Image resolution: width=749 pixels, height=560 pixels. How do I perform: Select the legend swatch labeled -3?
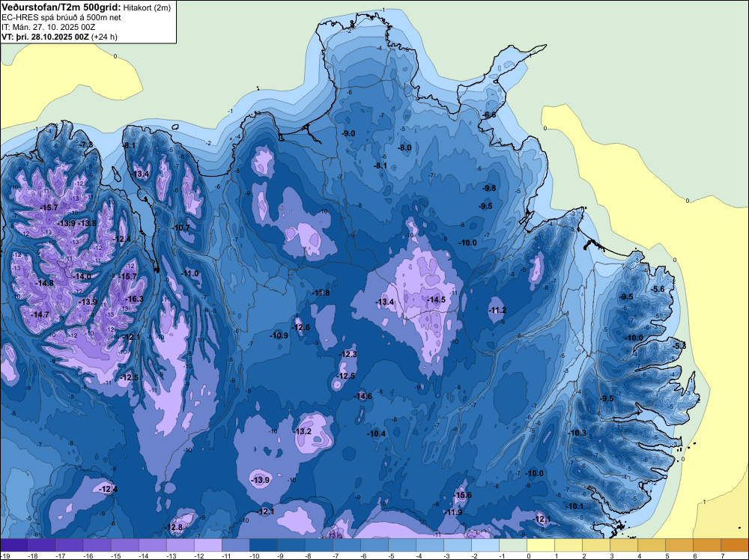[x=457, y=545]
